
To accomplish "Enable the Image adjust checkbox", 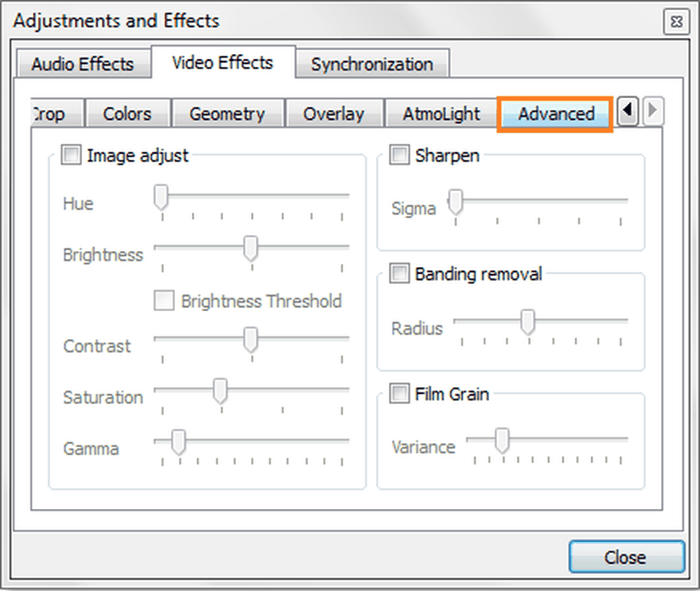I will pyautogui.click(x=71, y=155).
